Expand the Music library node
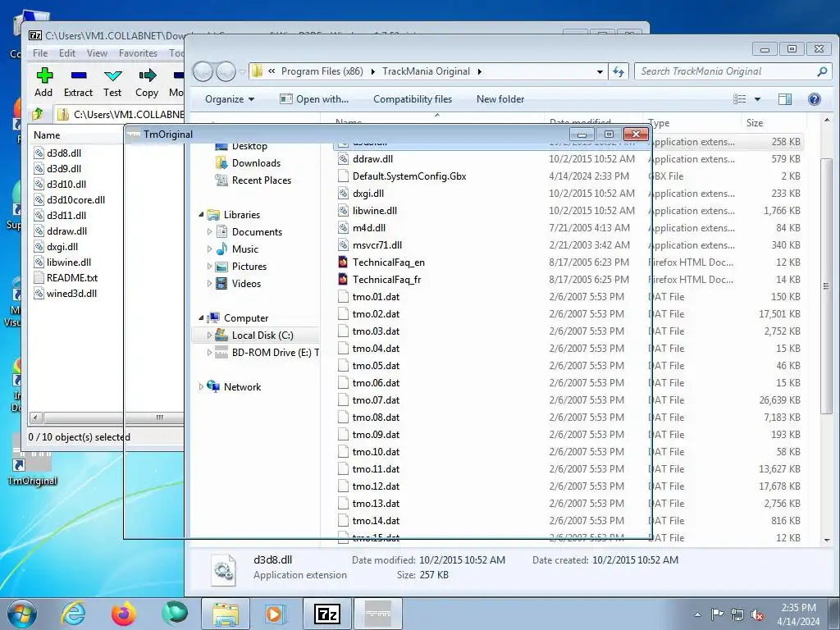Viewport: 840px width, 630px height. click(209, 249)
